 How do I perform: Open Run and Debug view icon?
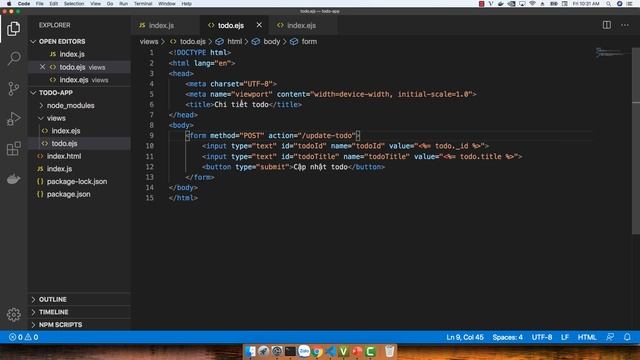click(13, 119)
